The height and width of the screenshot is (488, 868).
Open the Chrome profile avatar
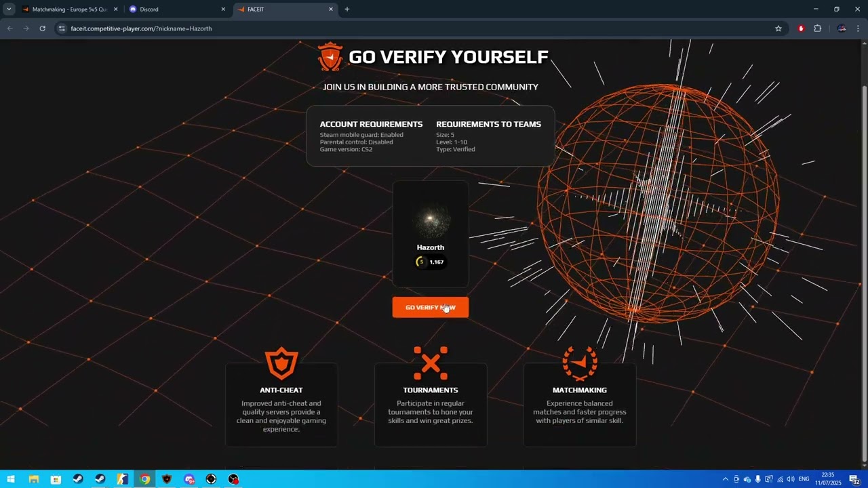pyautogui.click(x=842, y=28)
